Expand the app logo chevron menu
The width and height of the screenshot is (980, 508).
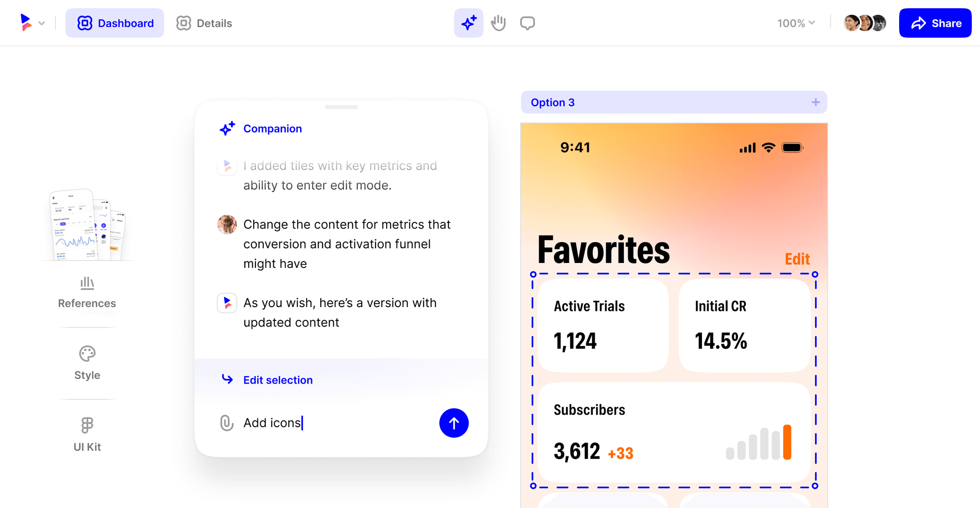click(x=42, y=23)
